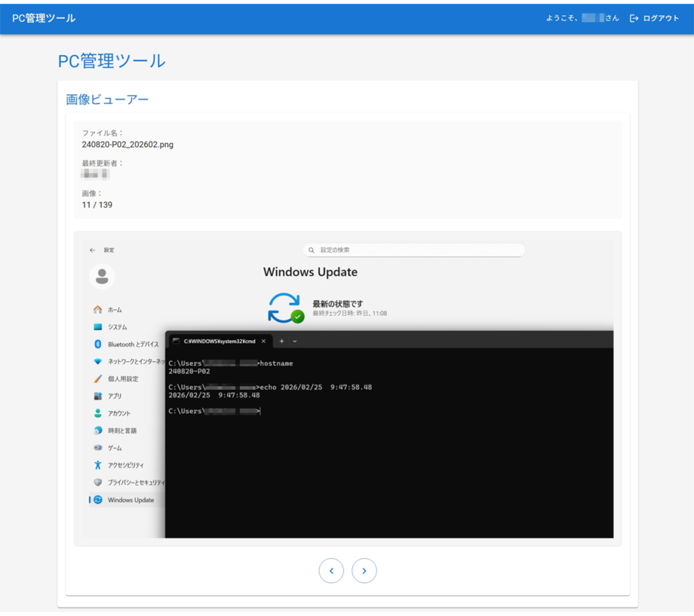
Task: Click the Windows Update sync status icon
Action: coord(285,308)
